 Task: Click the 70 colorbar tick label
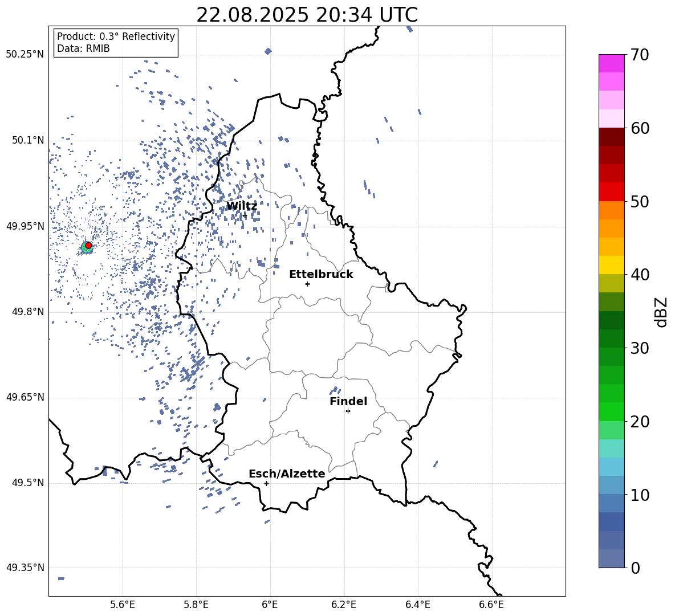640,55
